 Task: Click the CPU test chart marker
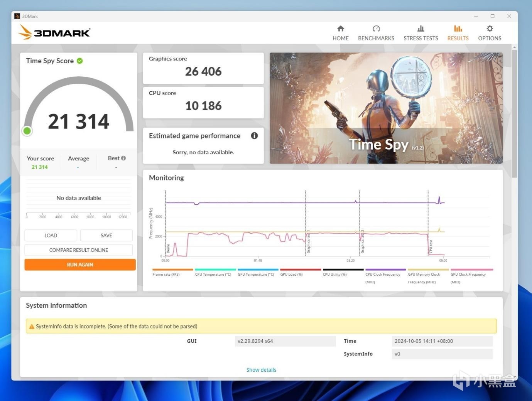[x=431, y=247]
